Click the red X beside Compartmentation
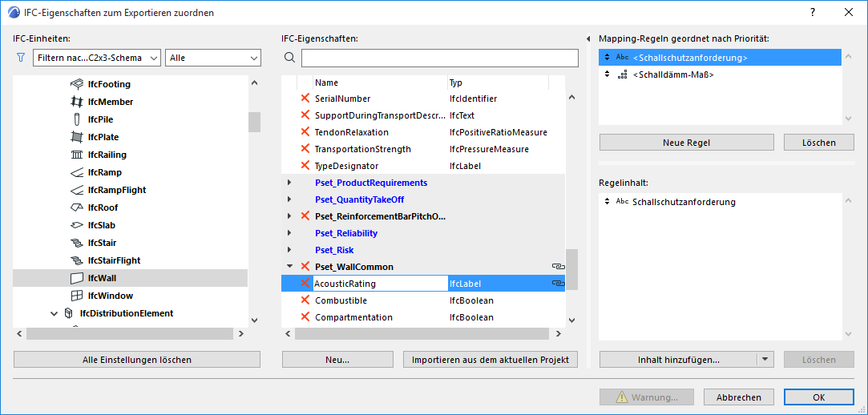This screenshot has width=868, height=415. 305,317
